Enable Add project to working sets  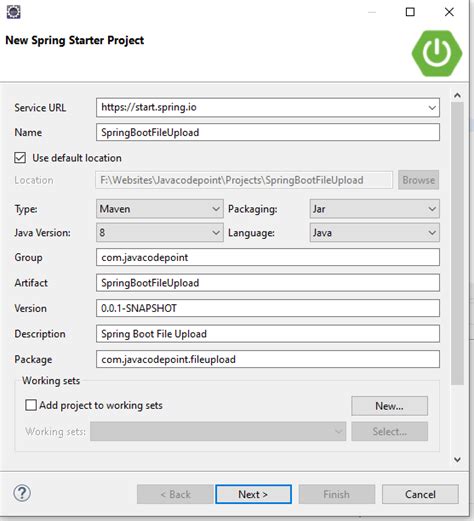coord(31,405)
